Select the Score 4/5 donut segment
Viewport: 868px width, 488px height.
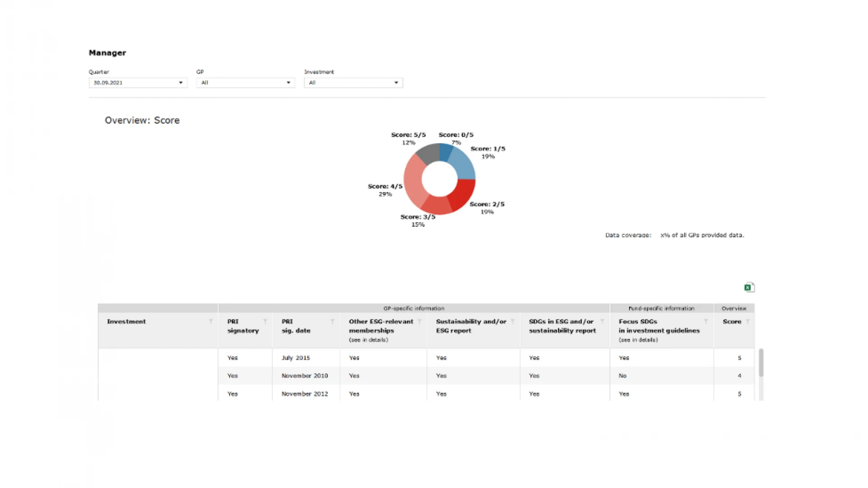pyautogui.click(x=414, y=181)
